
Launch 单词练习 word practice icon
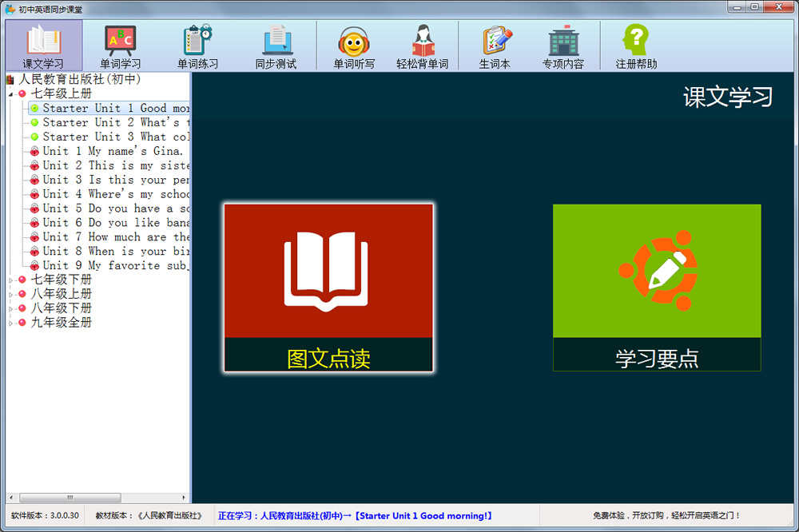tap(197, 46)
